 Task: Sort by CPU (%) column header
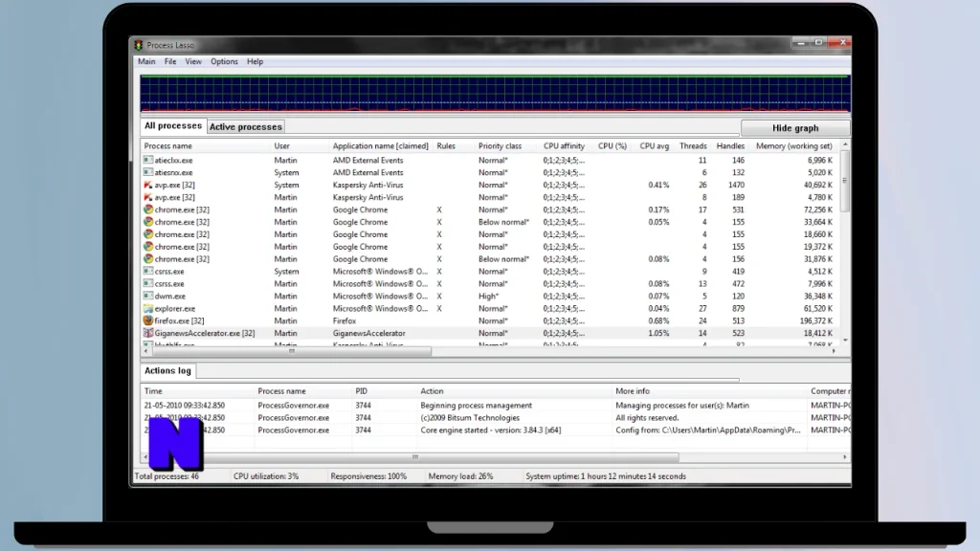(612, 146)
